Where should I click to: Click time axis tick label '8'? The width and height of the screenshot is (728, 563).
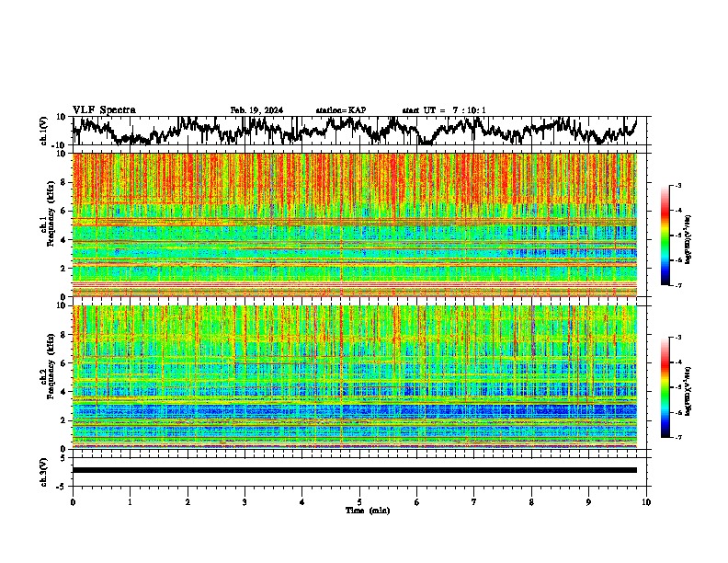(x=531, y=502)
